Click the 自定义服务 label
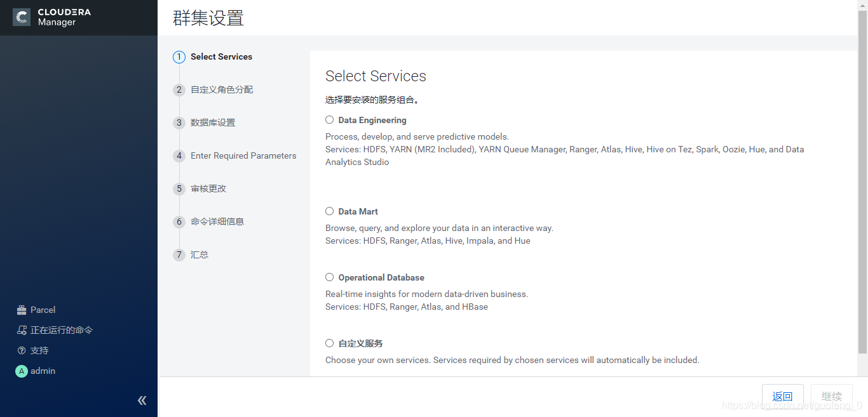The height and width of the screenshot is (417, 868). [360, 343]
